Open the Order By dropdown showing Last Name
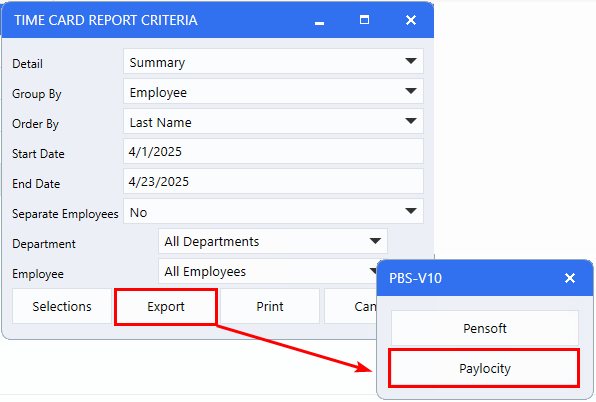 [x=273, y=121]
